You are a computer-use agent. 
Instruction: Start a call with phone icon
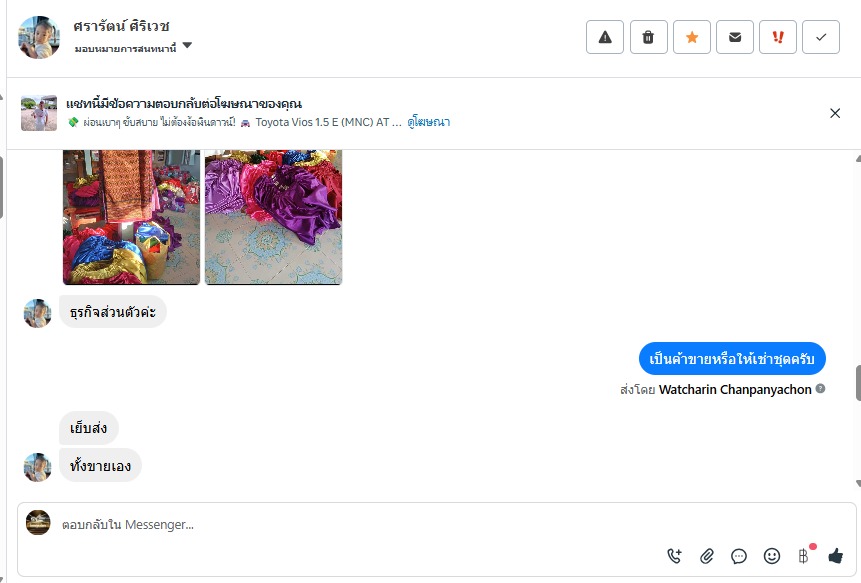[x=674, y=556]
